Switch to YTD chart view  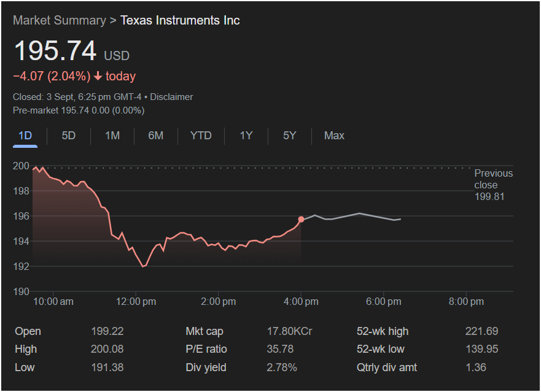pos(201,136)
